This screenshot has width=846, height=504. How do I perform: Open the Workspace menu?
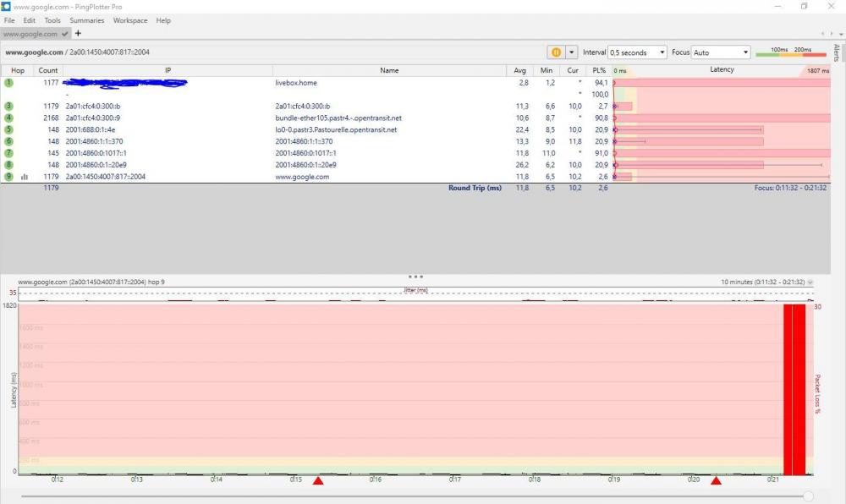click(130, 20)
